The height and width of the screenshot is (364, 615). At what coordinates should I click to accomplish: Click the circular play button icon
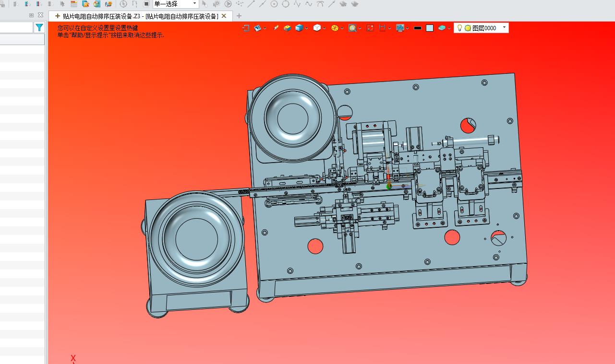[x=228, y=4]
